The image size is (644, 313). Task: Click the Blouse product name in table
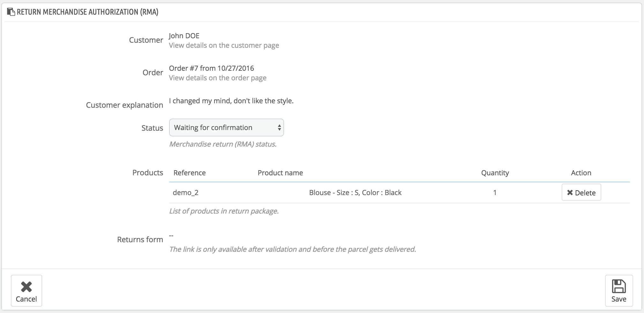point(355,193)
